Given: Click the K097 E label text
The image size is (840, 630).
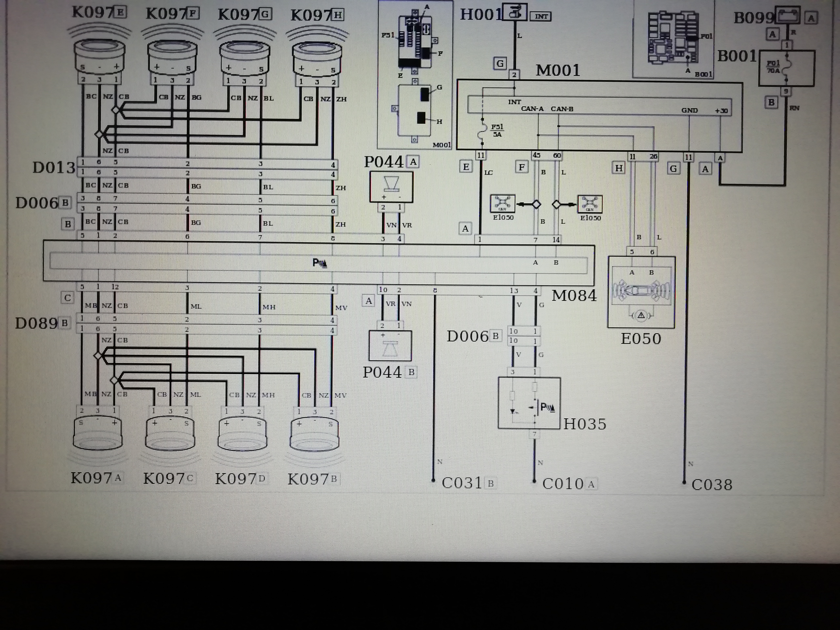Looking at the screenshot, I should coord(99,13).
